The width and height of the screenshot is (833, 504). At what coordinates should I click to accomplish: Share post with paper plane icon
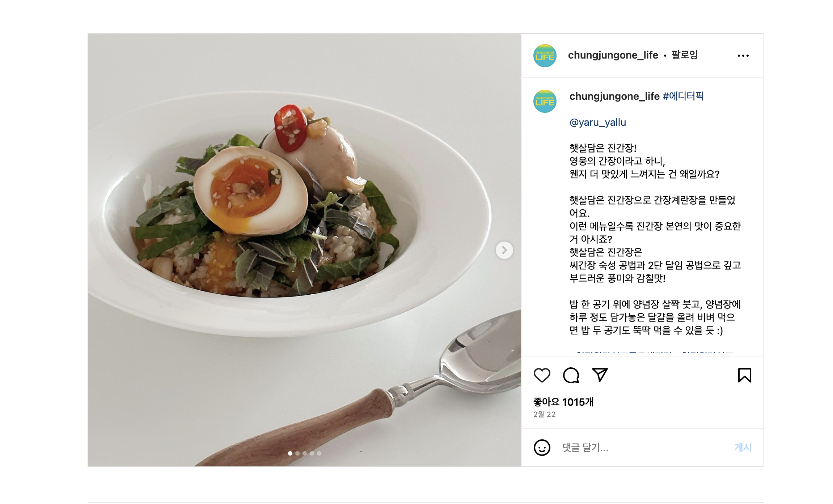click(600, 375)
